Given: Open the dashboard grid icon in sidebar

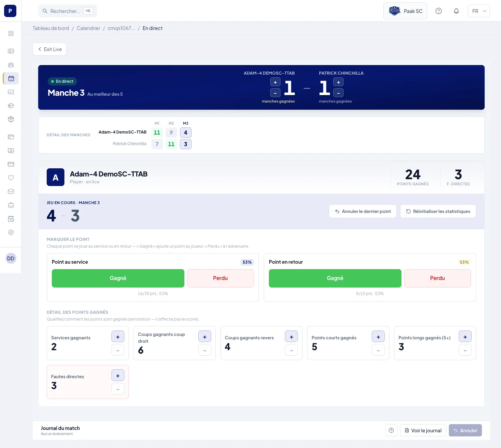Looking at the screenshot, I should click(11, 33).
